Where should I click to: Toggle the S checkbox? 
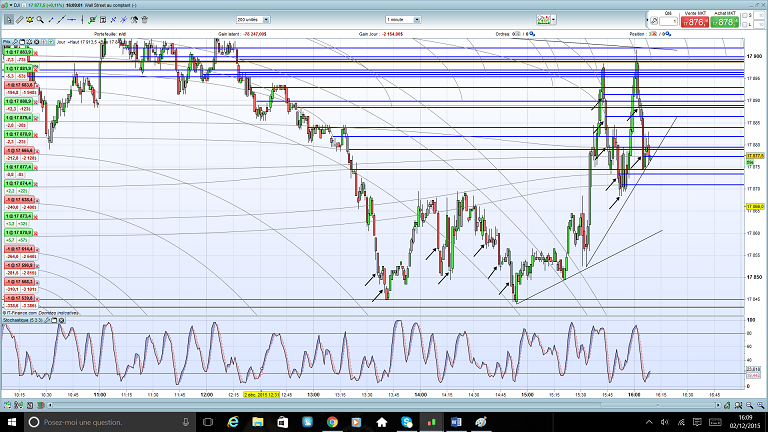(745, 16)
